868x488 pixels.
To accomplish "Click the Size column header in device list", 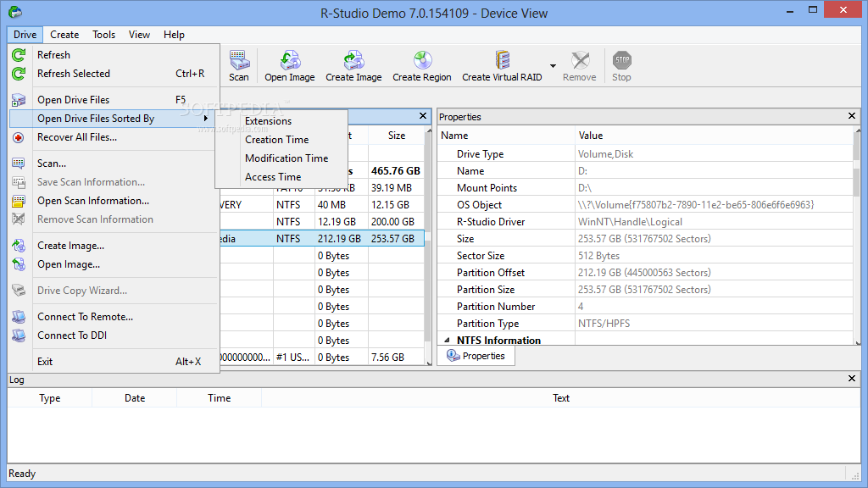I will tap(397, 136).
